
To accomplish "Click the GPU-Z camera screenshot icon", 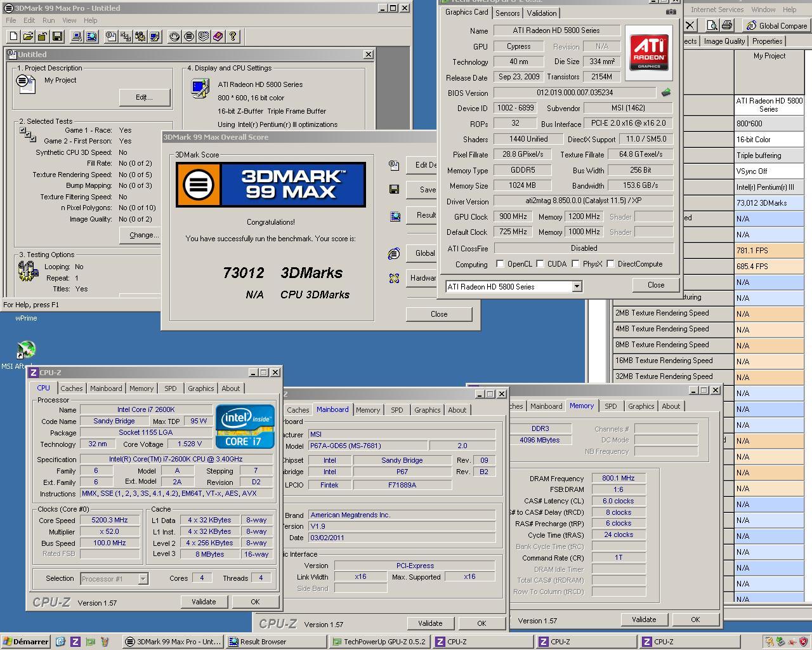I will [671, 12].
